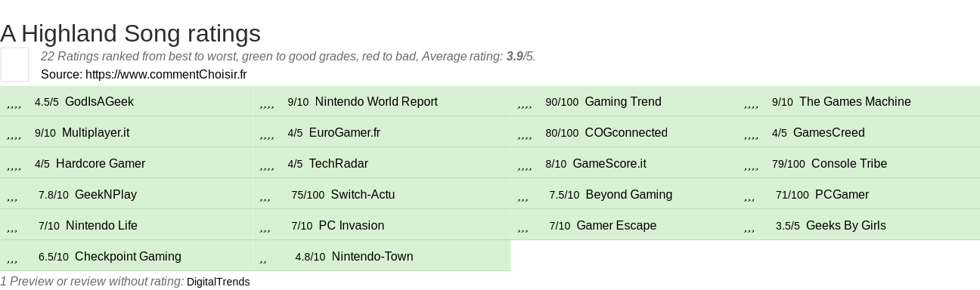Select the Geeks By Girls review

coord(845,225)
